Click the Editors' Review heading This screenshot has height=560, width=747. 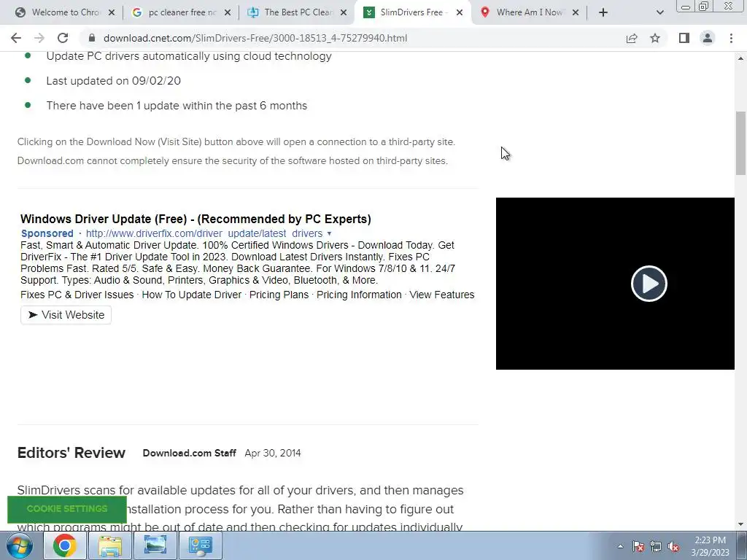[71, 453]
